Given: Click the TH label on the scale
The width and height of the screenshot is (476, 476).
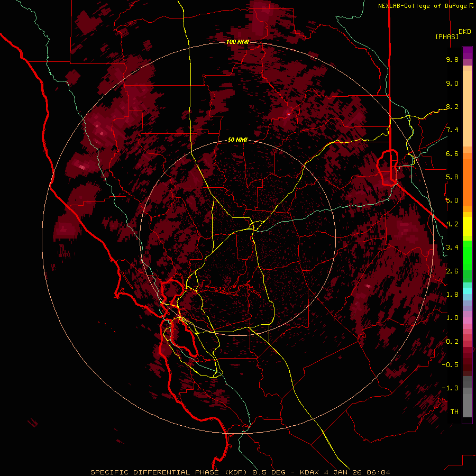Looking at the screenshot, I should click(454, 411).
